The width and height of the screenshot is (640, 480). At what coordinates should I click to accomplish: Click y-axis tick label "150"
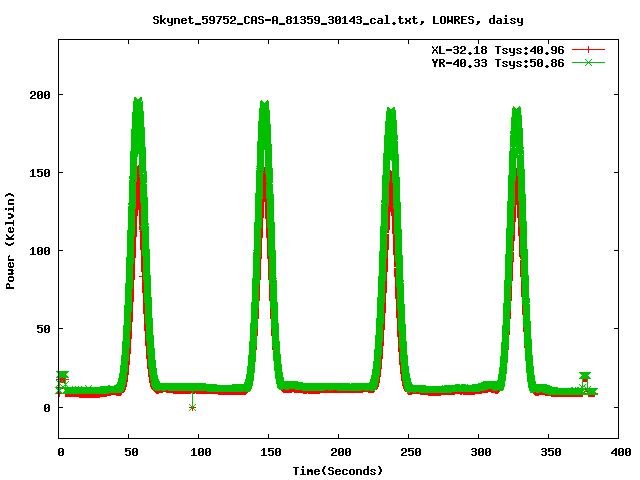40,173
